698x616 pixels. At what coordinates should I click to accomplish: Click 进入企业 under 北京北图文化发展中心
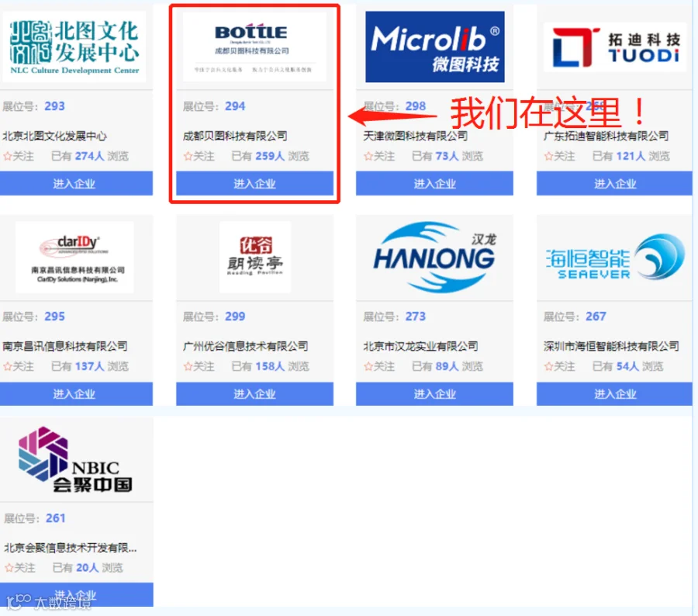76,184
